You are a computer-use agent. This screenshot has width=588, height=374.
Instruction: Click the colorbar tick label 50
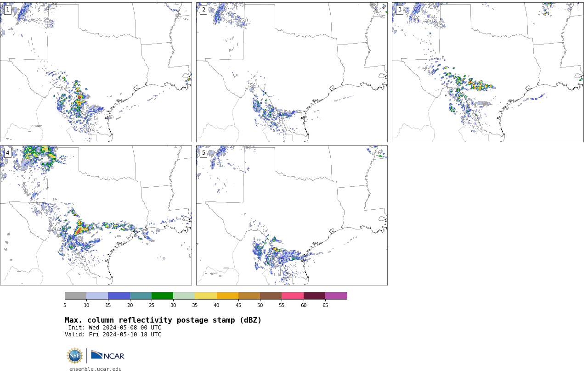[x=260, y=305]
